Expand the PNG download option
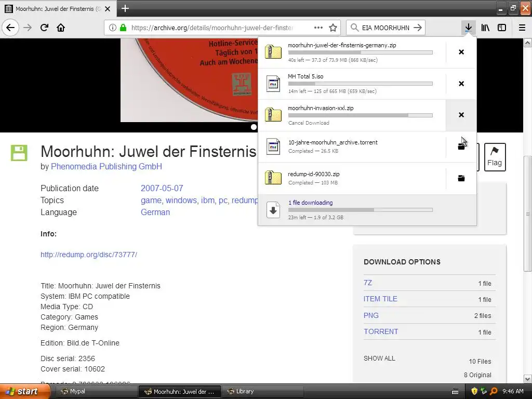The width and height of the screenshot is (532, 399). (371, 315)
